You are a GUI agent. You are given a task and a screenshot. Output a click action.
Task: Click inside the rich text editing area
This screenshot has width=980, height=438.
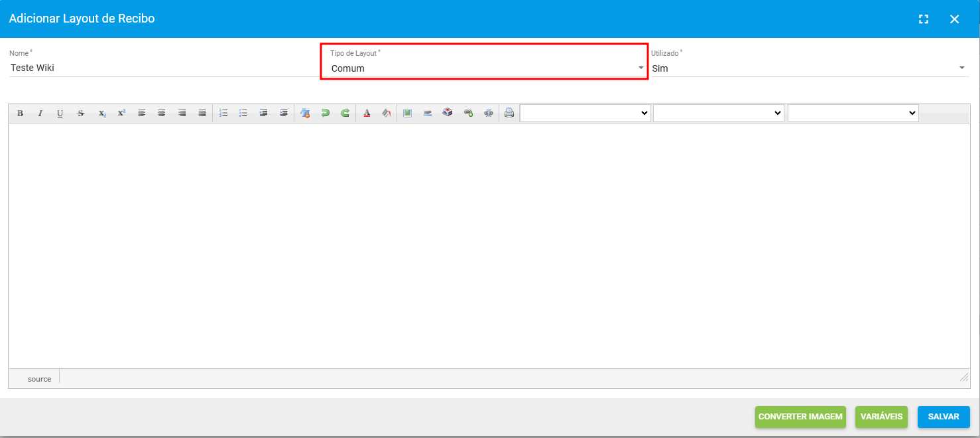489,246
